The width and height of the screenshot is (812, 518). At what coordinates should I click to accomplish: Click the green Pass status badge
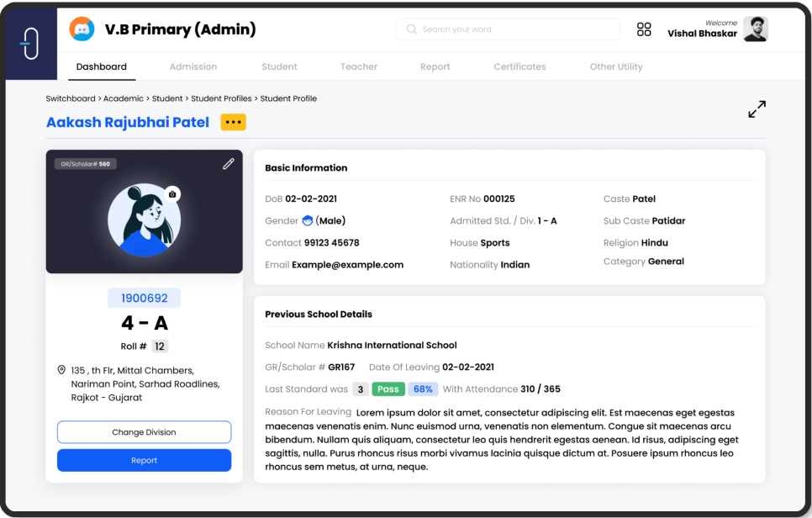click(x=388, y=389)
